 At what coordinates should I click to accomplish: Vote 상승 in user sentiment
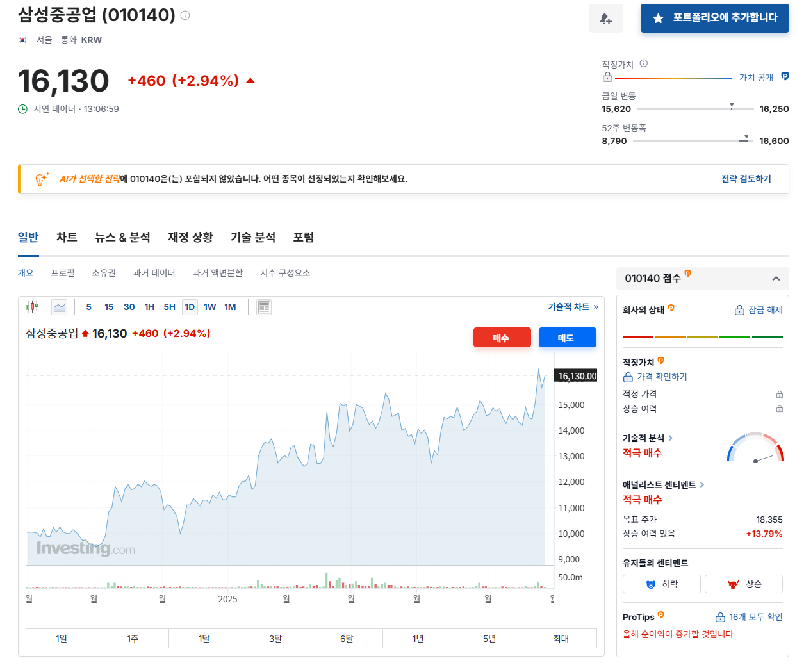[744, 584]
